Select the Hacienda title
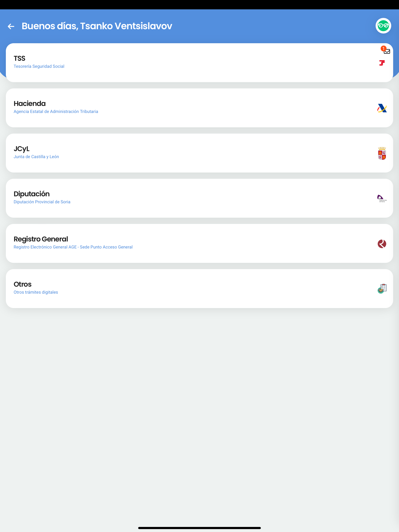399x532 pixels. point(30,104)
